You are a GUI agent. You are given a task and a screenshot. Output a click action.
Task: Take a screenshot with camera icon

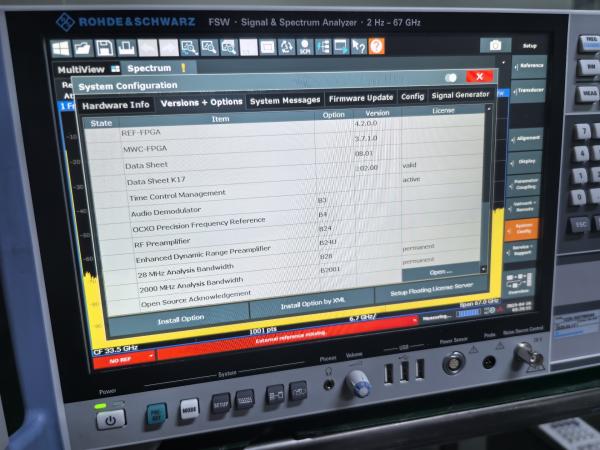point(495,46)
